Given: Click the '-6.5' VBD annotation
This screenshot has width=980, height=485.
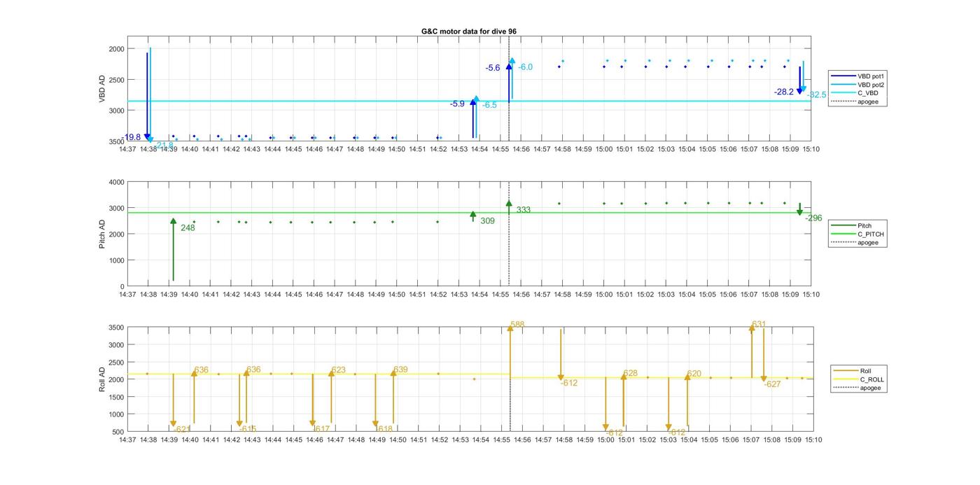Looking at the screenshot, I should pos(489,105).
